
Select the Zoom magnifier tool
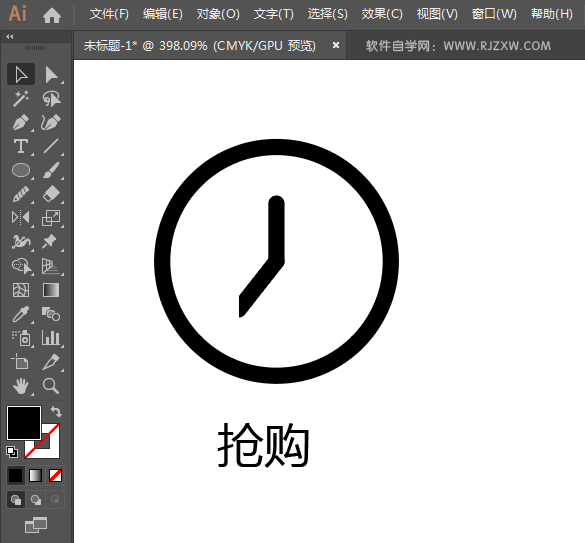click(51, 386)
